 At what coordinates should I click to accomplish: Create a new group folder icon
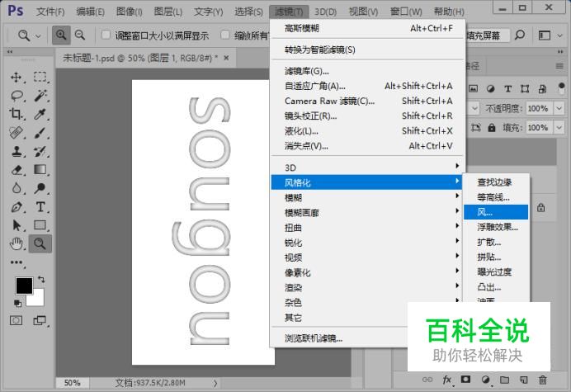[504, 380]
